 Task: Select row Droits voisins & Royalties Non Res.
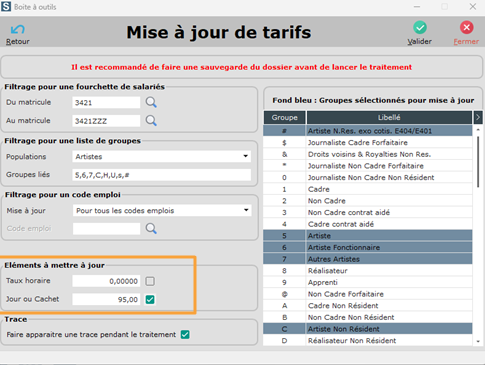(368, 154)
